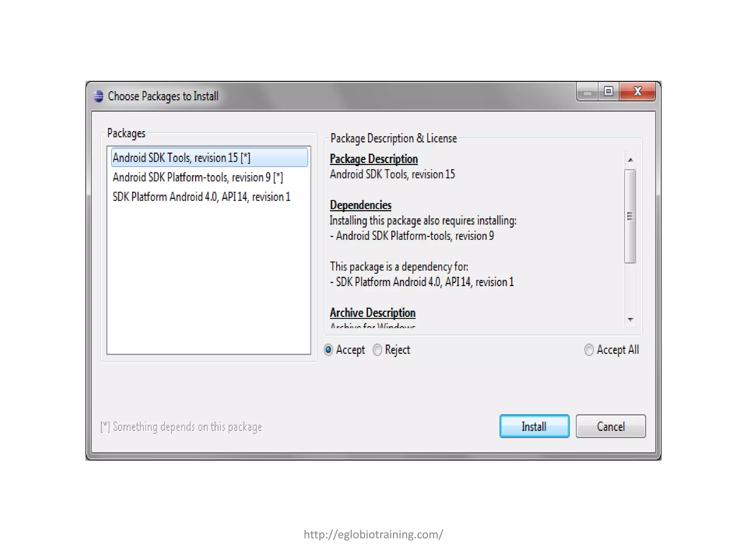Click the Package Description heading

coord(374,159)
